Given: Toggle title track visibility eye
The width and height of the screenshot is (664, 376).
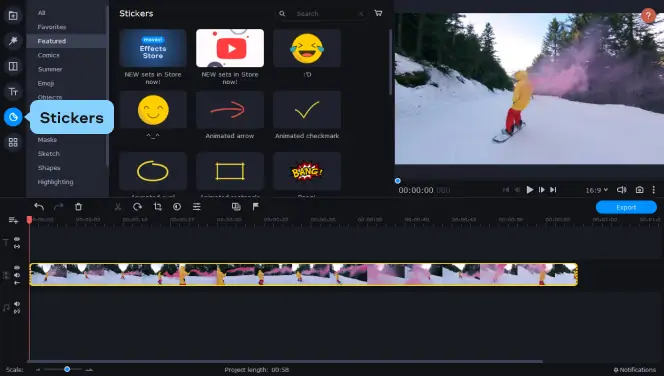Looking at the screenshot, I should (x=17, y=239).
